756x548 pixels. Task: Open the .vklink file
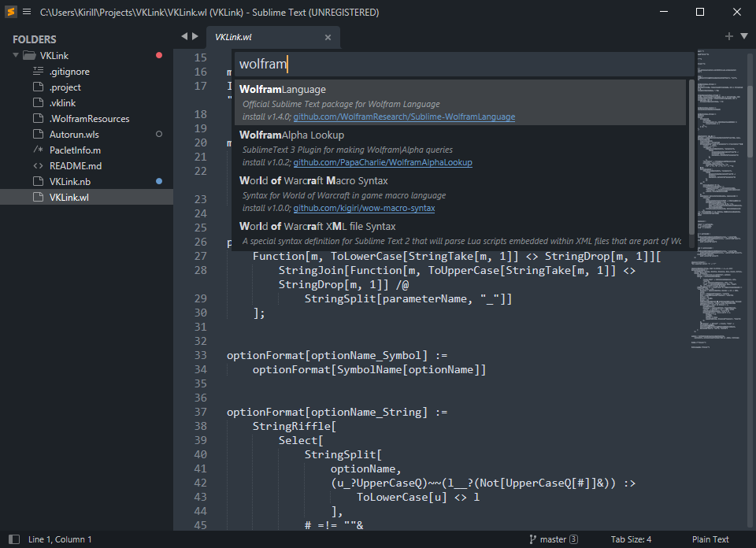click(63, 102)
